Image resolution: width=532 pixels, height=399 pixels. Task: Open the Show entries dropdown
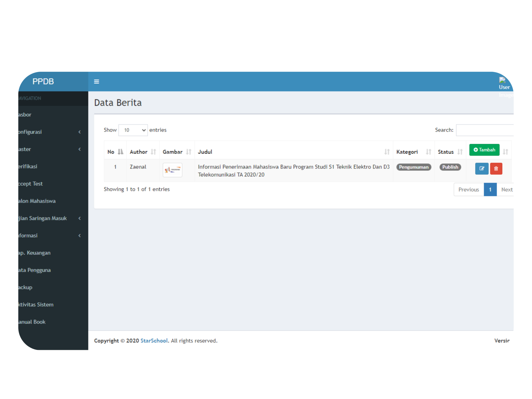tap(133, 130)
